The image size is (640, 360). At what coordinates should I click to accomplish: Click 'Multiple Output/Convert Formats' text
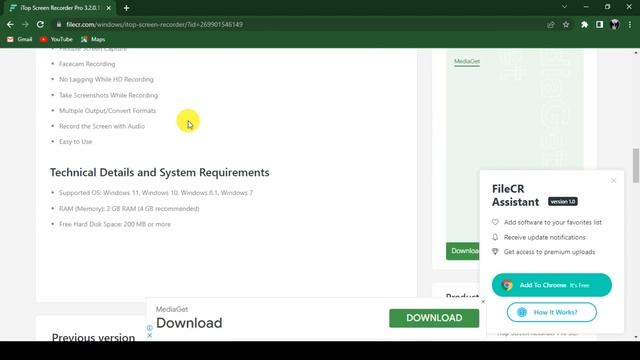pos(107,111)
